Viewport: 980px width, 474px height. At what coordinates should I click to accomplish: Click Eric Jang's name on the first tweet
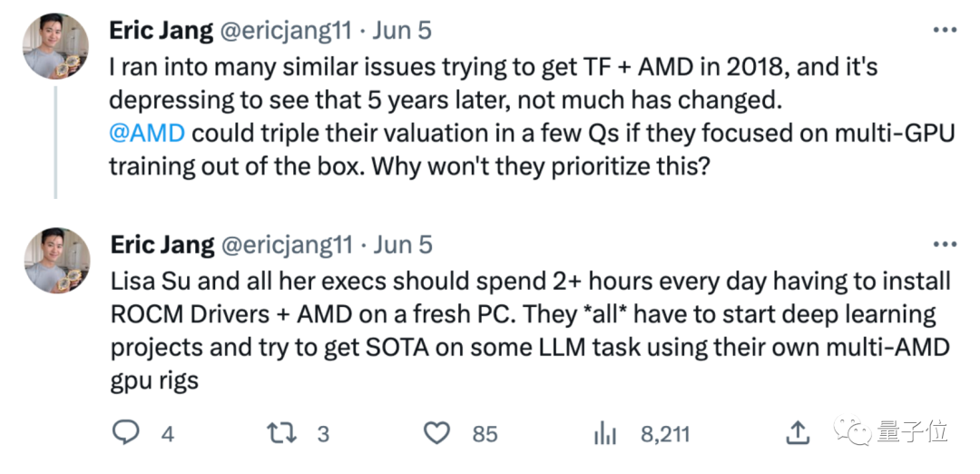[x=162, y=30]
